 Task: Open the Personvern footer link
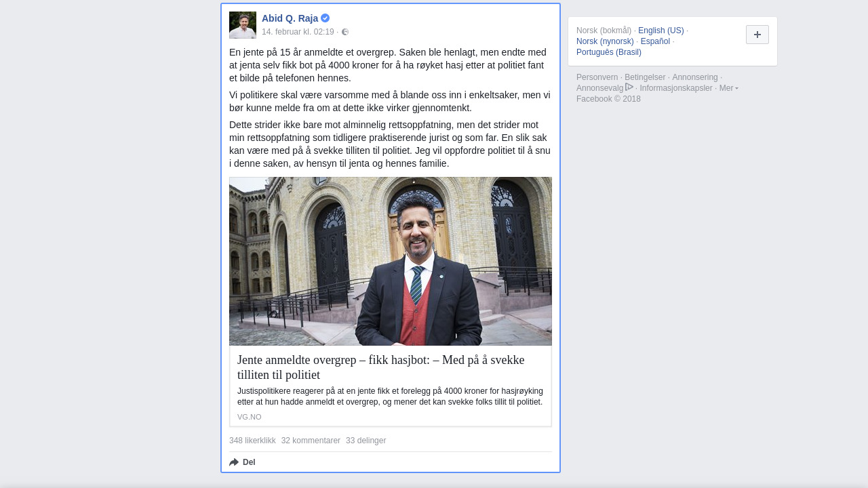[x=597, y=77]
